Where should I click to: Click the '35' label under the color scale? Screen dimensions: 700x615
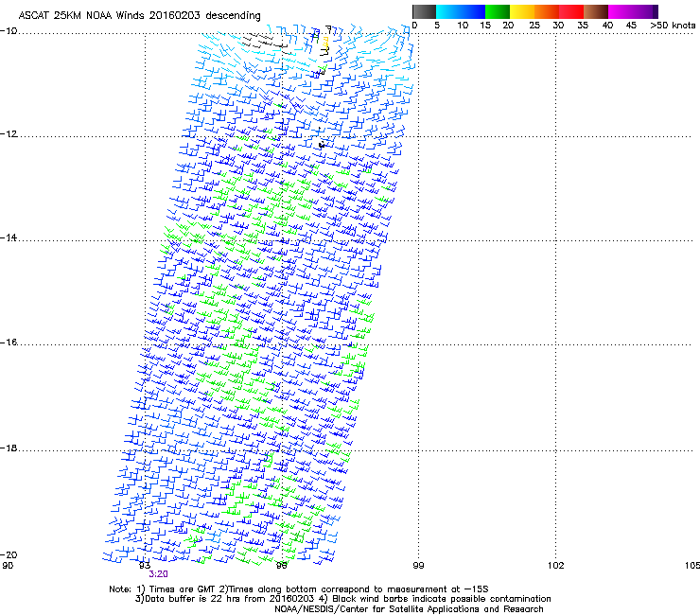coord(583,26)
